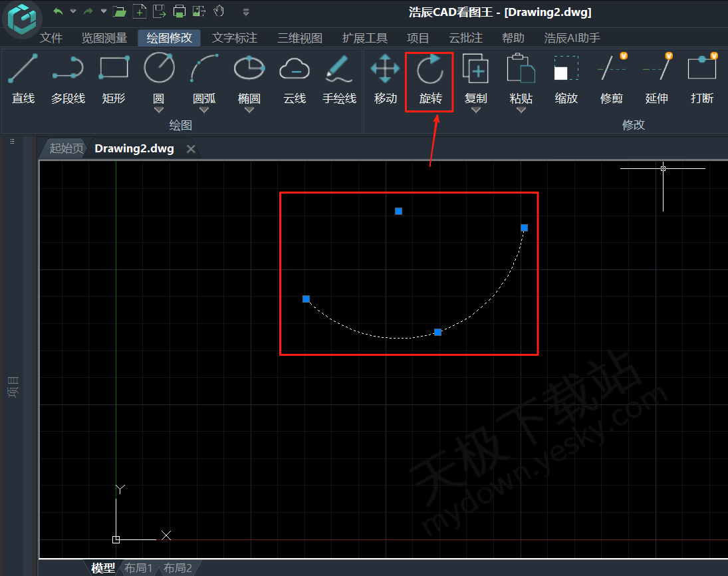Click the print icon in quick toolbar
This screenshot has width=728, height=576.
coord(179,11)
